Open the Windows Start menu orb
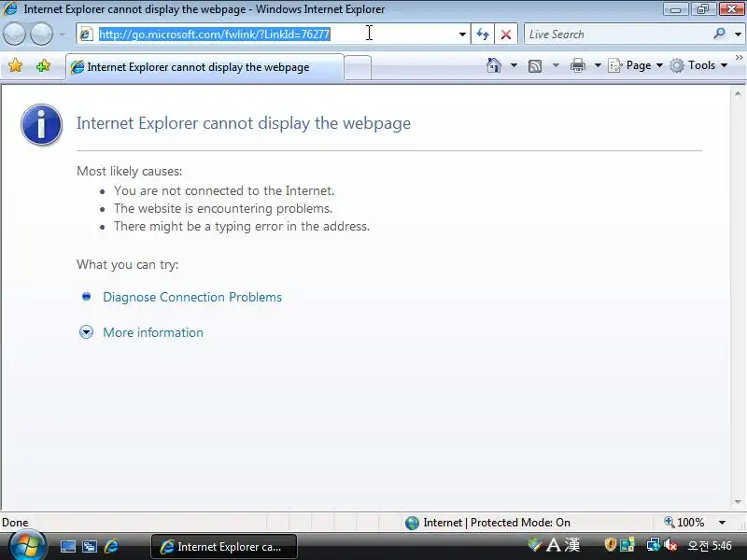 [27, 546]
